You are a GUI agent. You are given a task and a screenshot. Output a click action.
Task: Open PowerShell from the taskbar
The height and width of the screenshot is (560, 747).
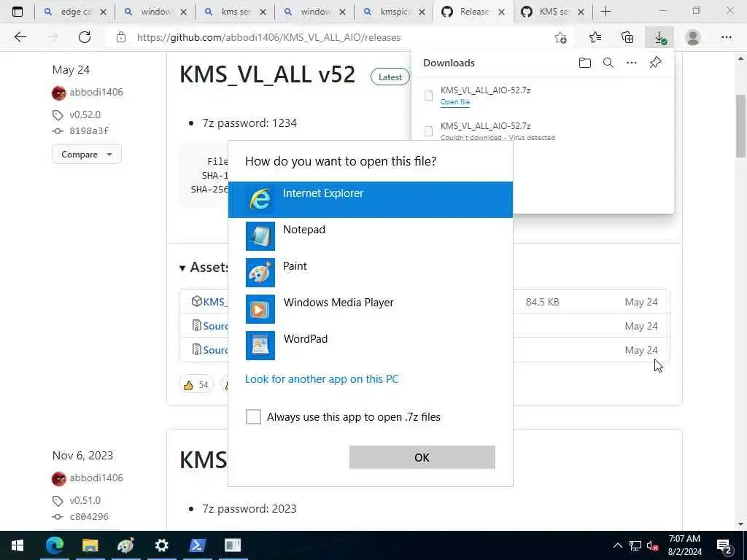(x=197, y=545)
